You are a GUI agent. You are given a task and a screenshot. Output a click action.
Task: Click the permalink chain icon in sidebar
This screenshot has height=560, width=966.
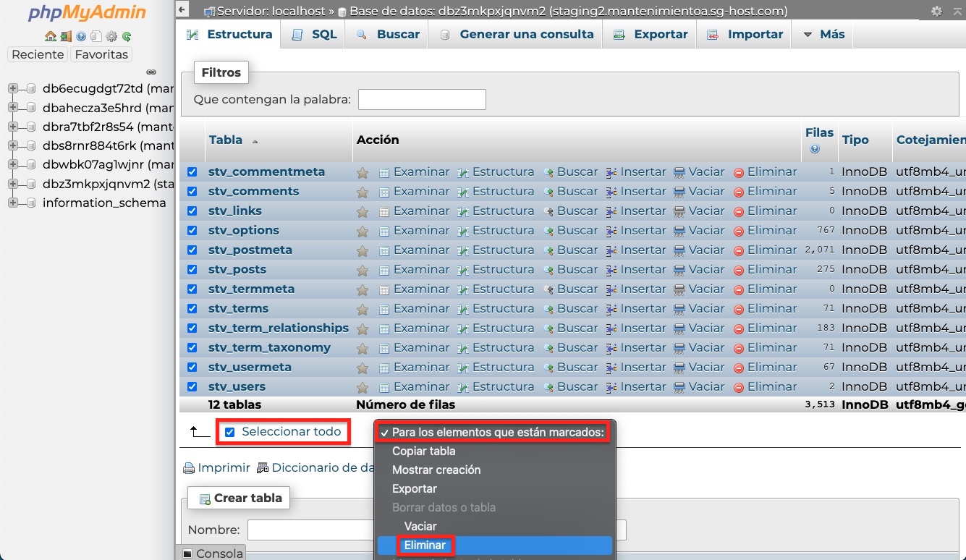pyautogui.click(x=151, y=72)
